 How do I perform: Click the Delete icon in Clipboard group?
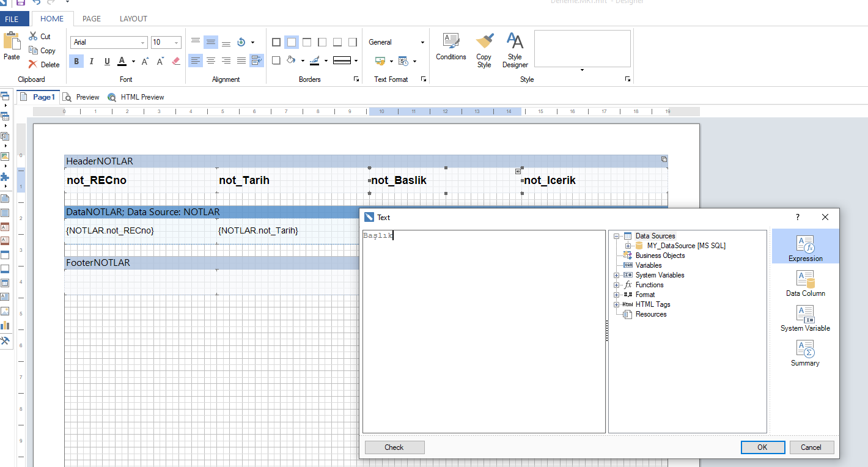(x=33, y=64)
